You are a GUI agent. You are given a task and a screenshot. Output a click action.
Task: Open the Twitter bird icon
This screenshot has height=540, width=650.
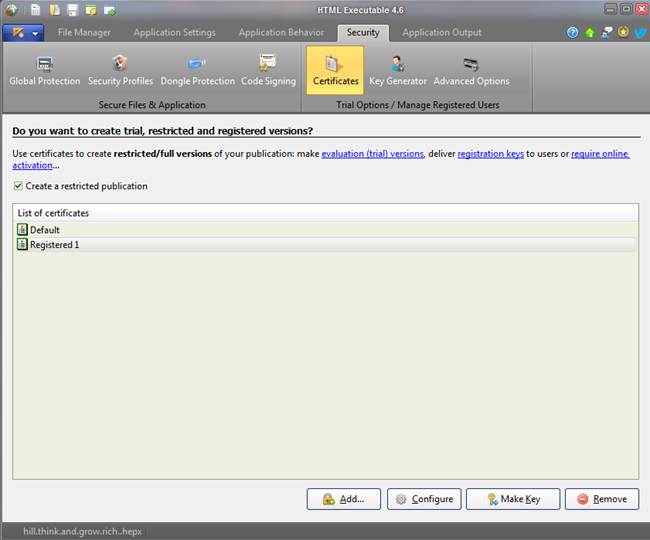(x=640, y=32)
